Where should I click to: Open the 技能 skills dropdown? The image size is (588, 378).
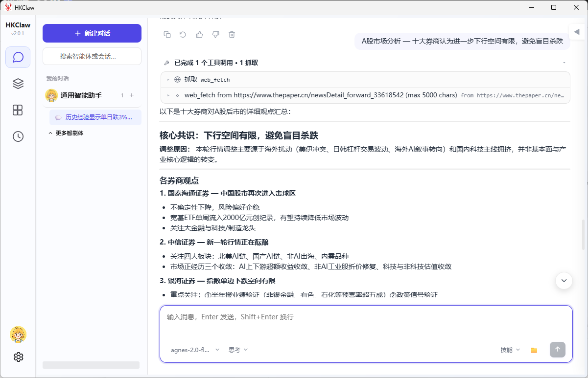[510, 350]
